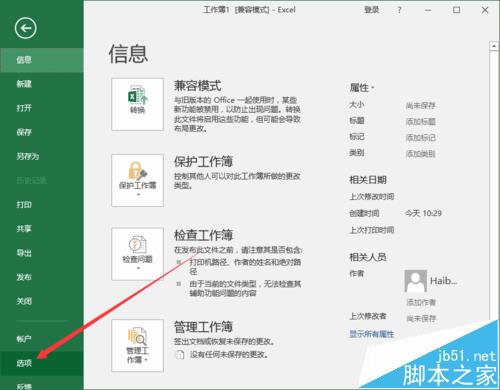Click the unsaved changes document icon
The width and height of the screenshot is (500, 390).
(180, 354)
